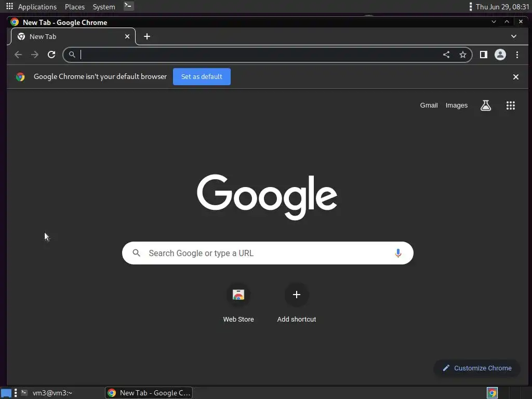Click the clock showing Thu Jun 29, 08:31

tap(502, 7)
